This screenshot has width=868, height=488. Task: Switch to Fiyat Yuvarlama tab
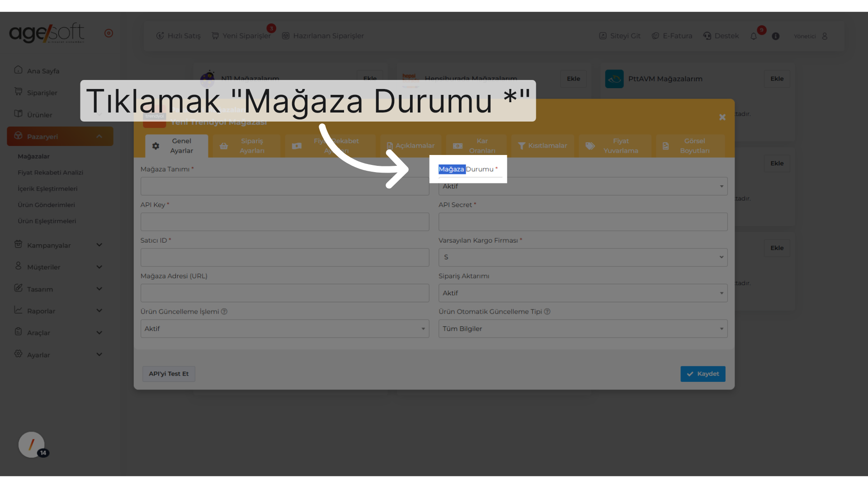point(615,145)
